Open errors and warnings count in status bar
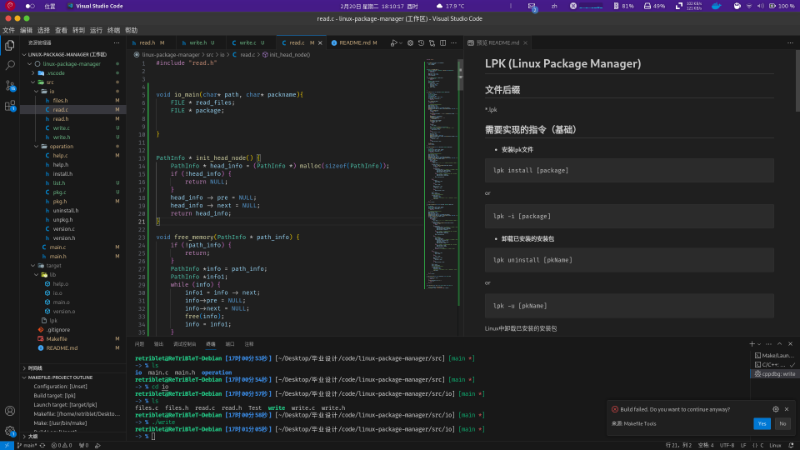The image size is (800, 450). pyautogui.click(x=61, y=445)
